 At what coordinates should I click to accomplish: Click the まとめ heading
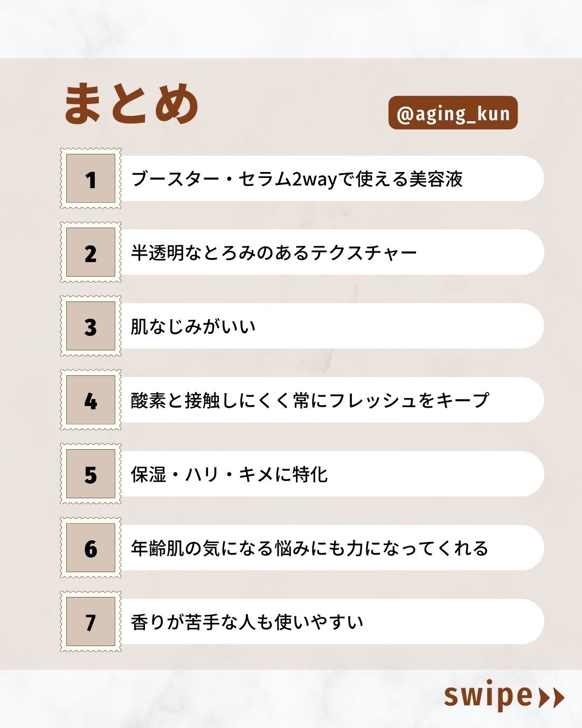[x=131, y=104]
